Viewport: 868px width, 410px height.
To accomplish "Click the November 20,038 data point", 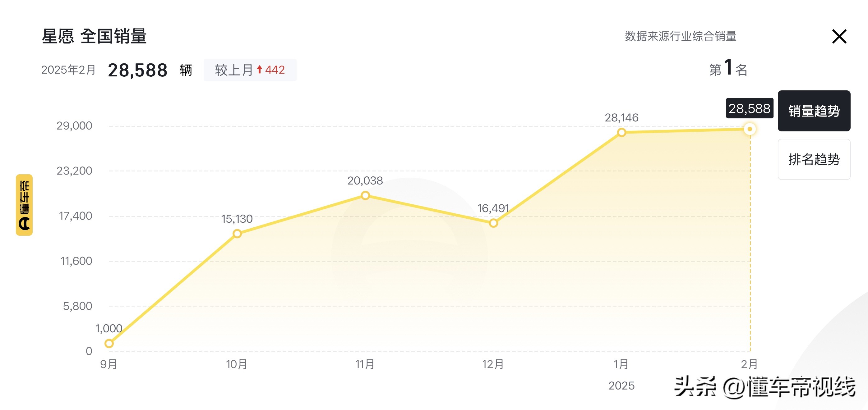I will 365,196.
